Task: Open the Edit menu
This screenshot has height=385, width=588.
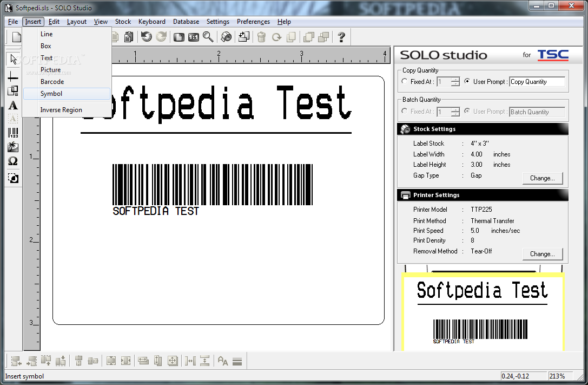Action: 54,22
